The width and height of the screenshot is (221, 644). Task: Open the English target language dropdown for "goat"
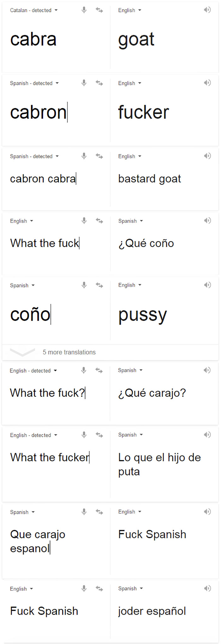pos(129,10)
